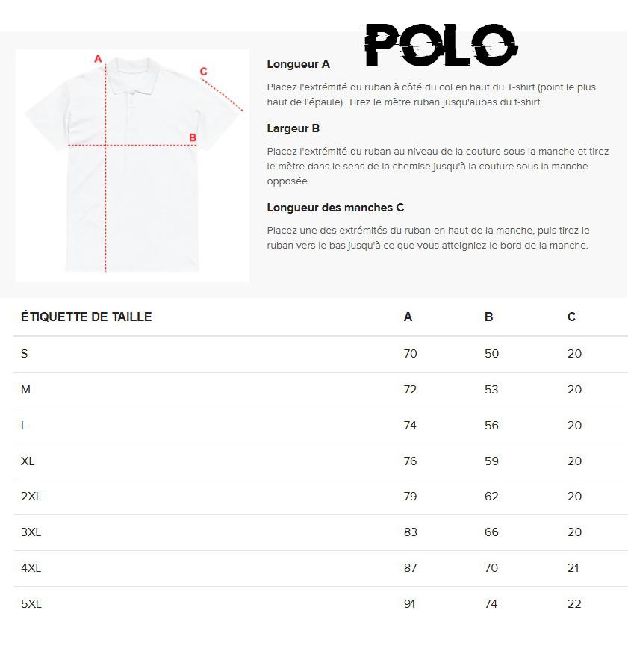Click the A column header in table

point(408,317)
